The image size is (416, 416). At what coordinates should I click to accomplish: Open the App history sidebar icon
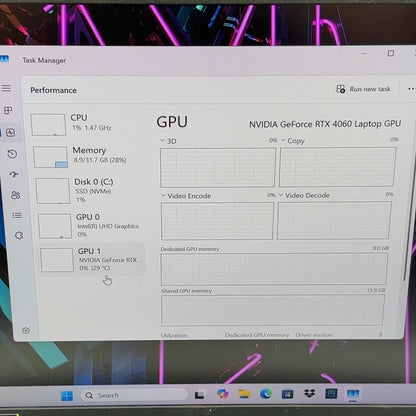coord(12,154)
